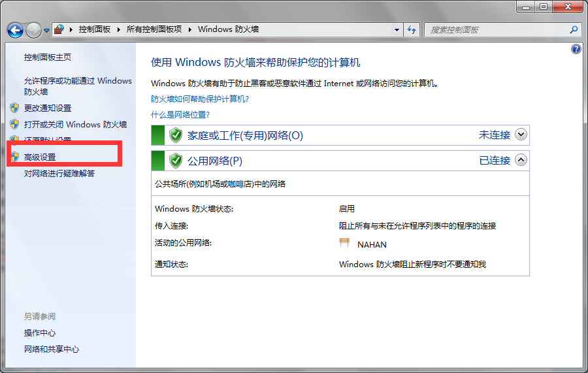588x373 pixels.
Task: Open 更改通知设置 link
Action: point(48,108)
